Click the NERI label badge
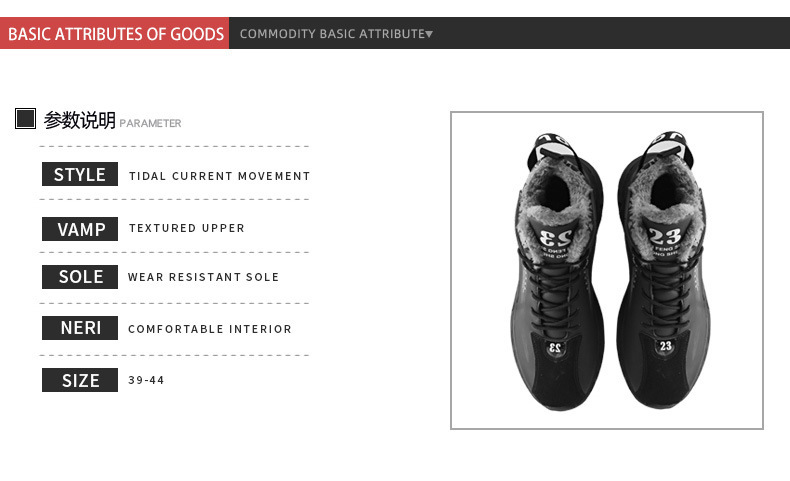Viewport: 790px width, 481px height. click(x=80, y=328)
